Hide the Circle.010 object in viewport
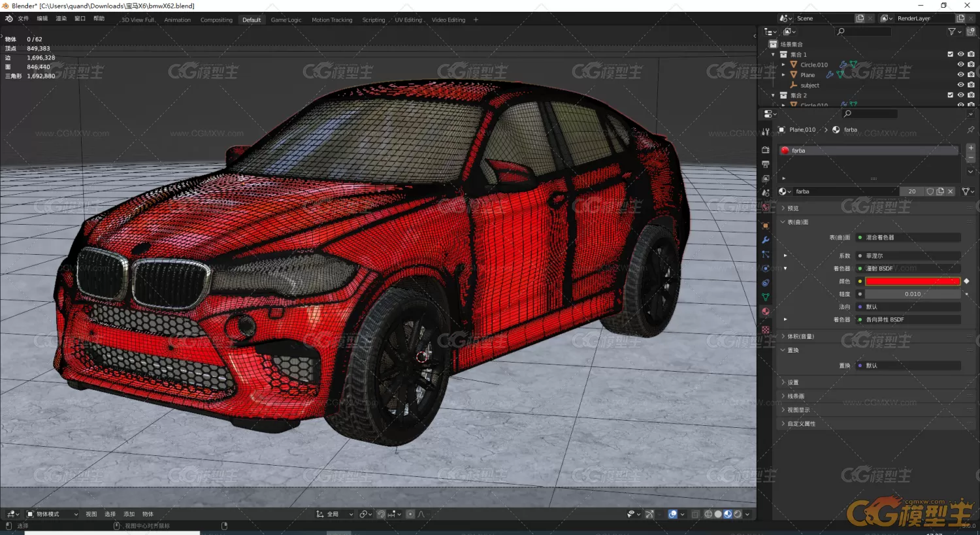Viewport: 980px width, 535px height. (x=960, y=65)
